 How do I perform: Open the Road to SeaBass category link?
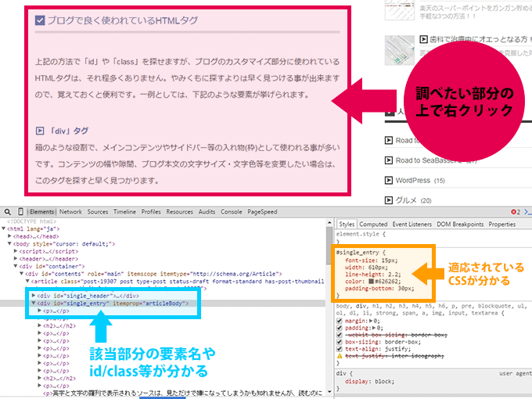436,160
